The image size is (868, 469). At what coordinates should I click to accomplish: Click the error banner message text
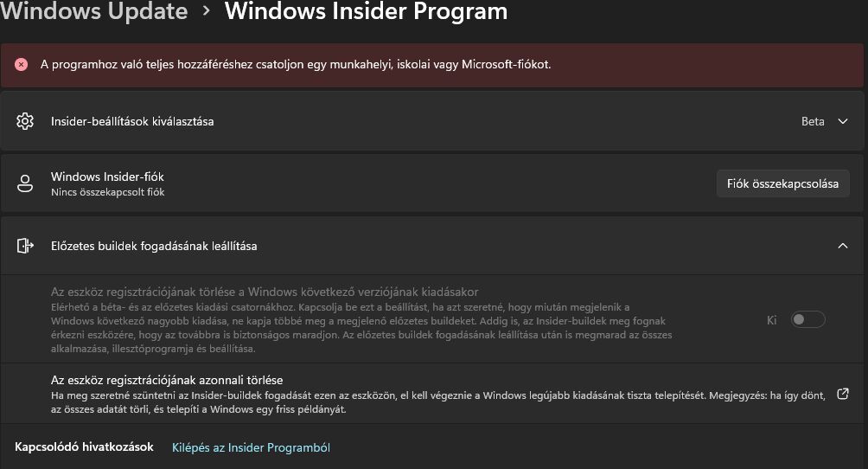(x=296, y=64)
